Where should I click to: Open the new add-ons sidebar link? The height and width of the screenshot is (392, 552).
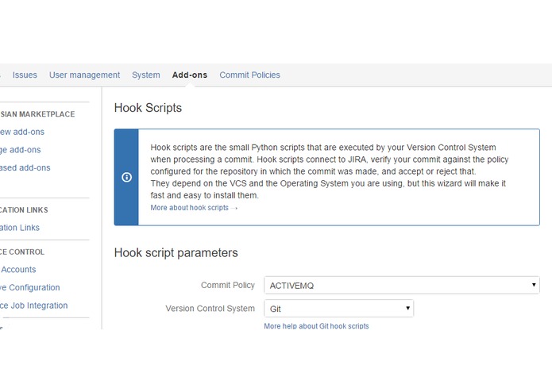pos(22,132)
